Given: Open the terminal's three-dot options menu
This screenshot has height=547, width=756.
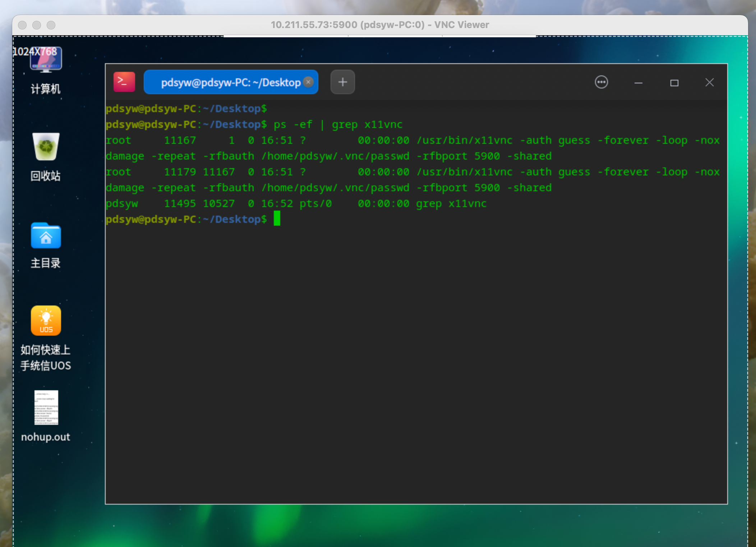Looking at the screenshot, I should coord(601,82).
